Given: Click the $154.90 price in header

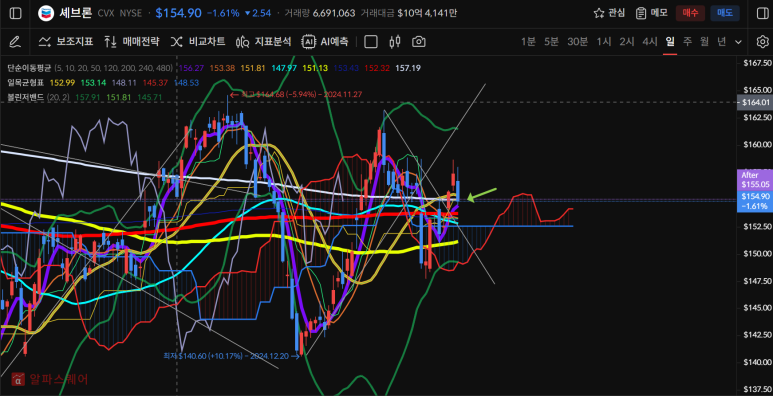Looking at the screenshot, I should pos(178,13).
